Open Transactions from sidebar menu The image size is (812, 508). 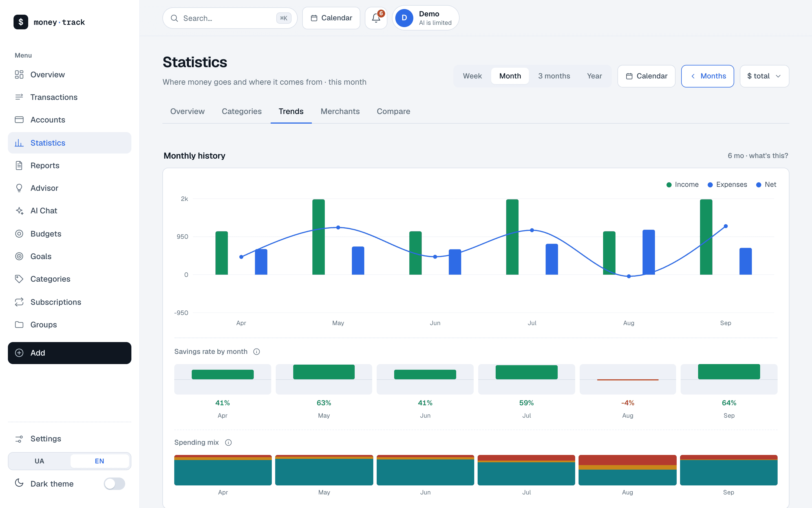pyautogui.click(x=69, y=97)
